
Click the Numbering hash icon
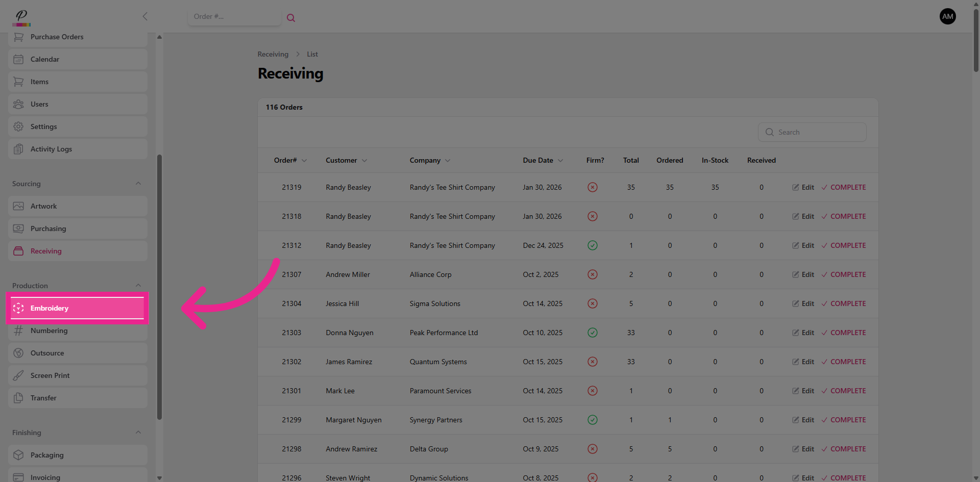[18, 331]
